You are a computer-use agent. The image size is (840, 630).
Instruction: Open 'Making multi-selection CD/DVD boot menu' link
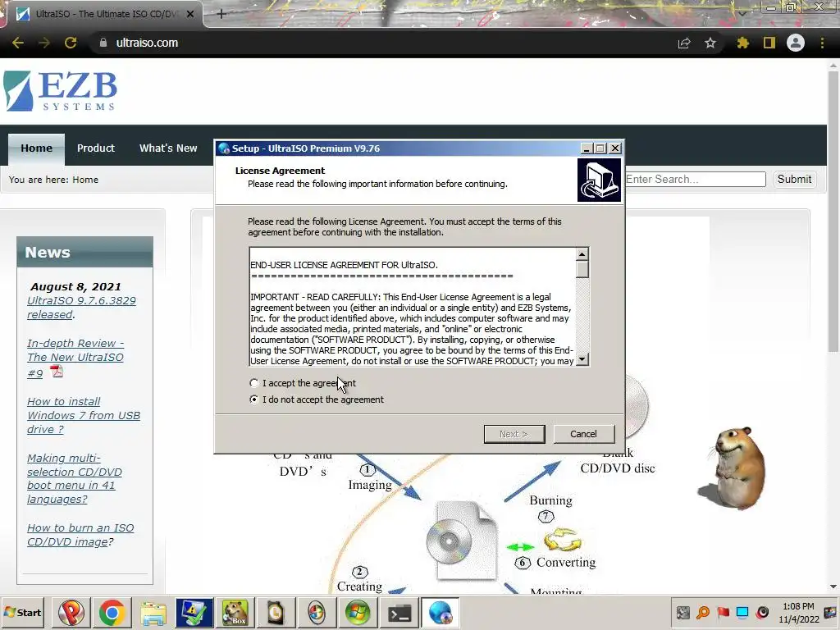75,478
